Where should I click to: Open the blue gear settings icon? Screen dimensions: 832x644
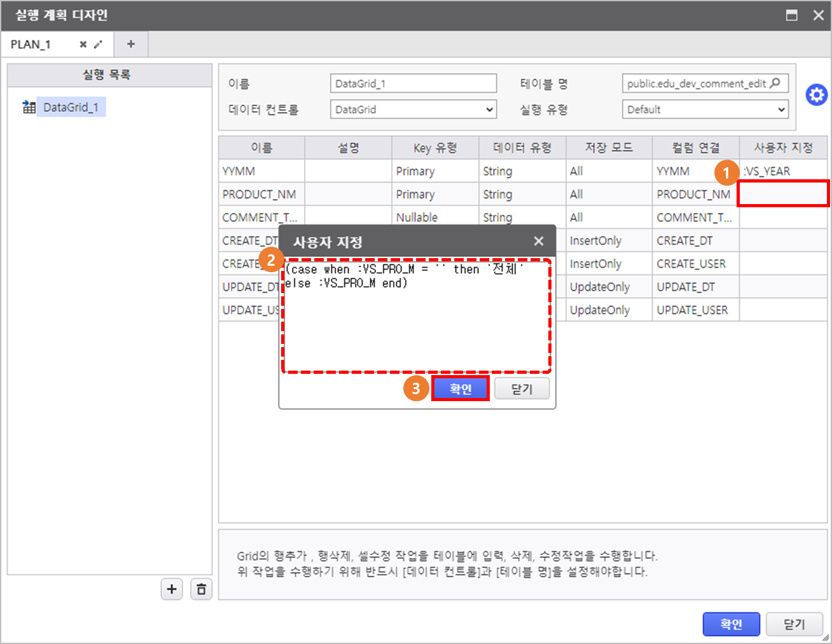coord(817,95)
